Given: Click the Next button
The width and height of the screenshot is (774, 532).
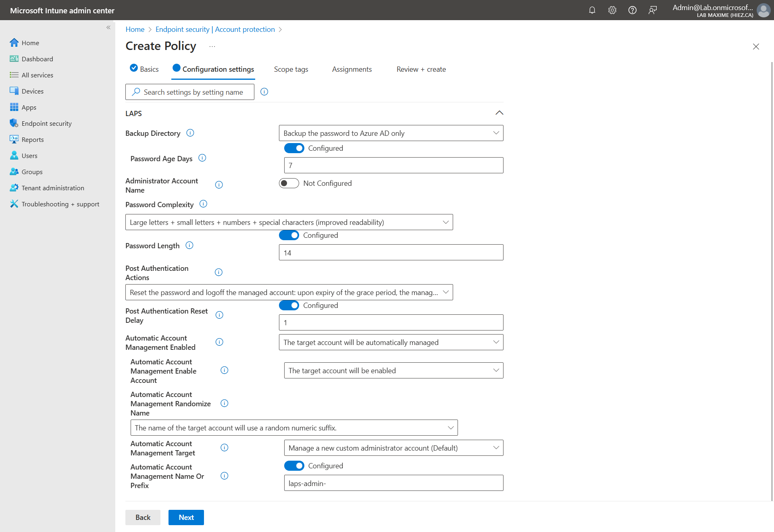Looking at the screenshot, I should [x=186, y=517].
